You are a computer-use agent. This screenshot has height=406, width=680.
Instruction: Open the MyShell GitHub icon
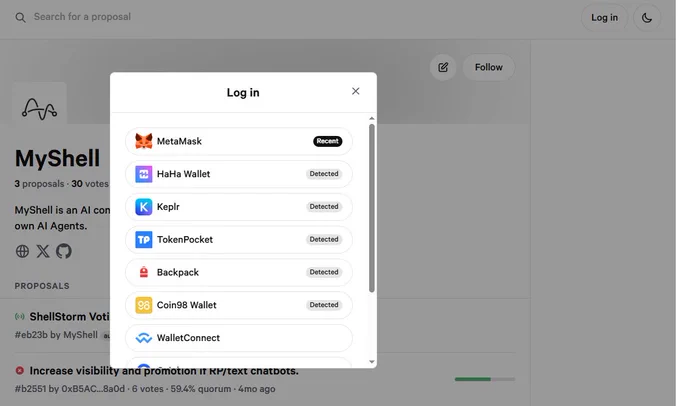tap(64, 251)
